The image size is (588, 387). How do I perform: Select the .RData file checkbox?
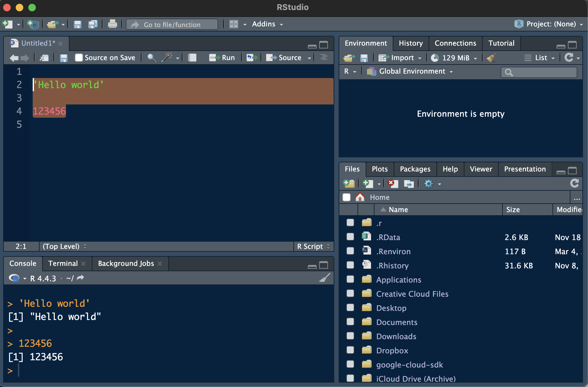350,237
